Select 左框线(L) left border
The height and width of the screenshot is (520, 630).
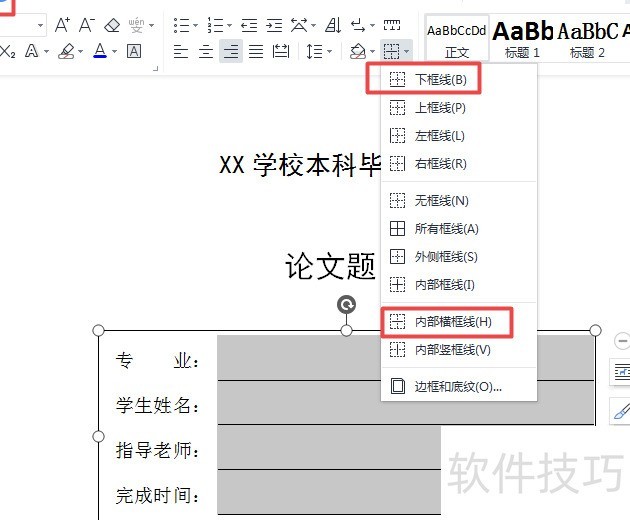click(459, 136)
